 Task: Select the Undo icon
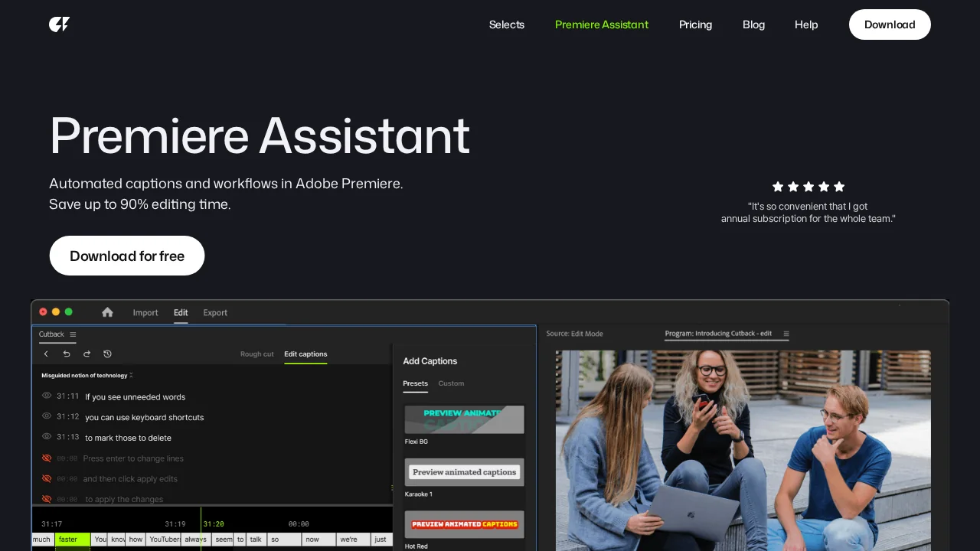[x=66, y=354]
